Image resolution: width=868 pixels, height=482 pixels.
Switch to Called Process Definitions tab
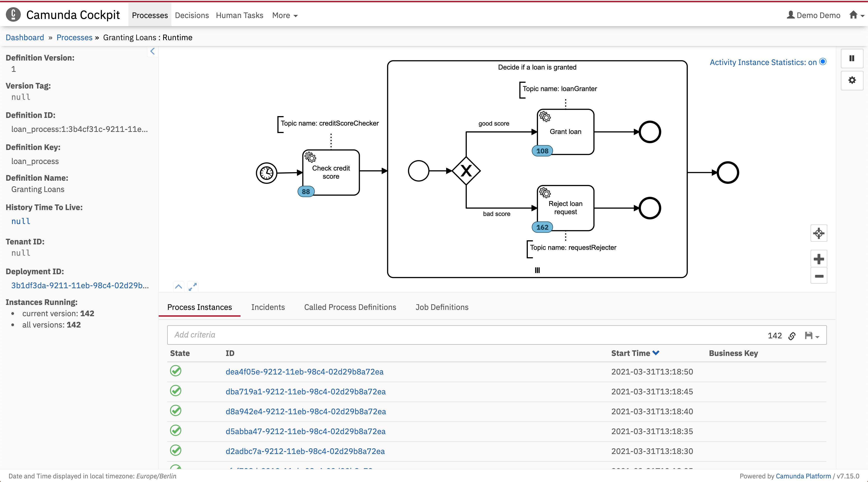point(350,307)
